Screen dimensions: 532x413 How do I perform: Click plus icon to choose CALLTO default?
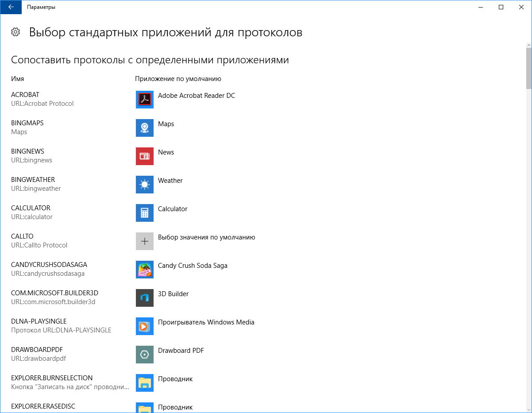[x=144, y=241]
